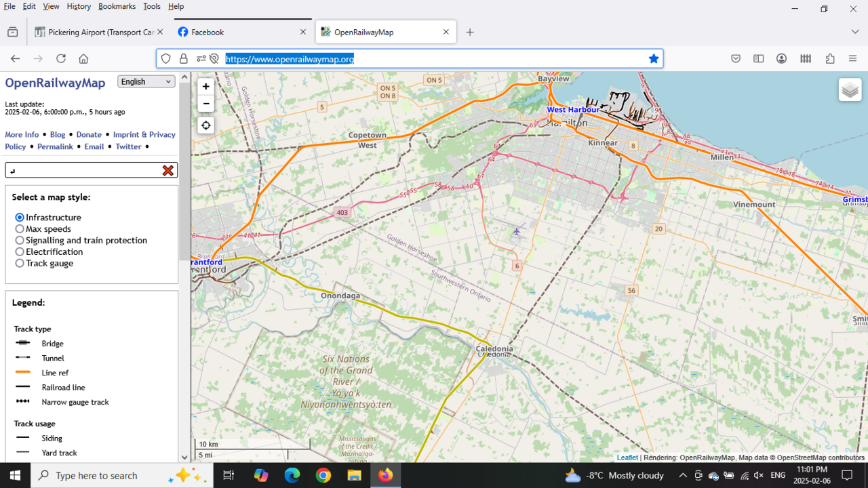Viewport: 868px width, 488px height.
Task: Clear the search box with red X
Action: pyautogui.click(x=167, y=171)
